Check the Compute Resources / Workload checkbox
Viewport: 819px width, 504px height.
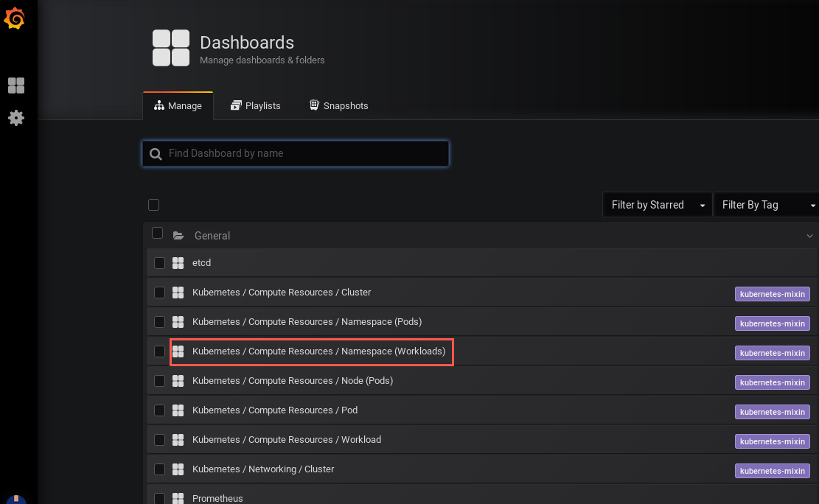coord(160,440)
